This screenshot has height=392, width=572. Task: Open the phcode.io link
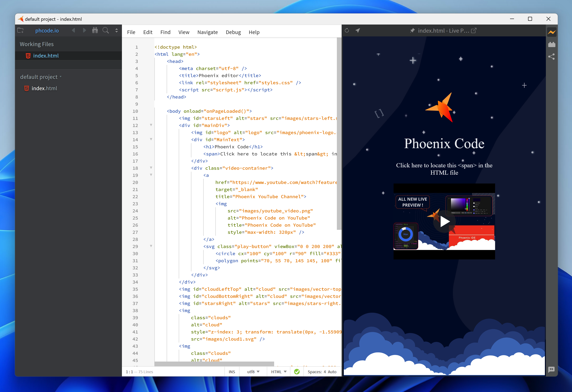(x=47, y=30)
